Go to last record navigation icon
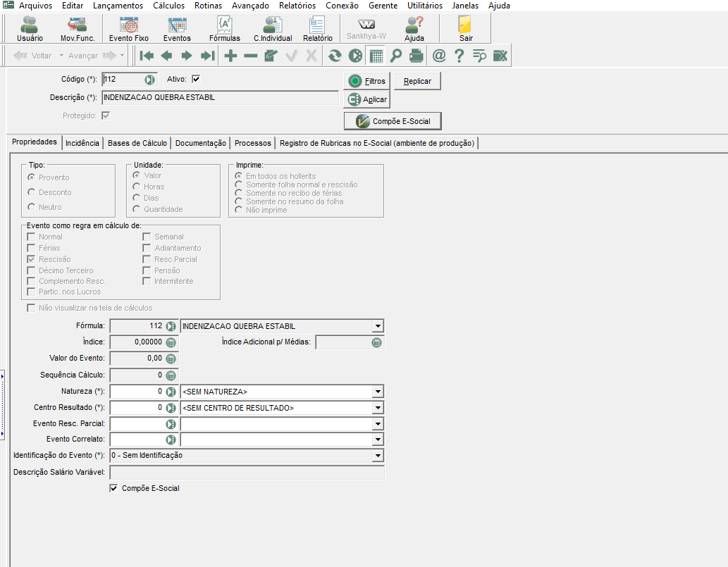This screenshot has width=728, height=567. (207, 56)
